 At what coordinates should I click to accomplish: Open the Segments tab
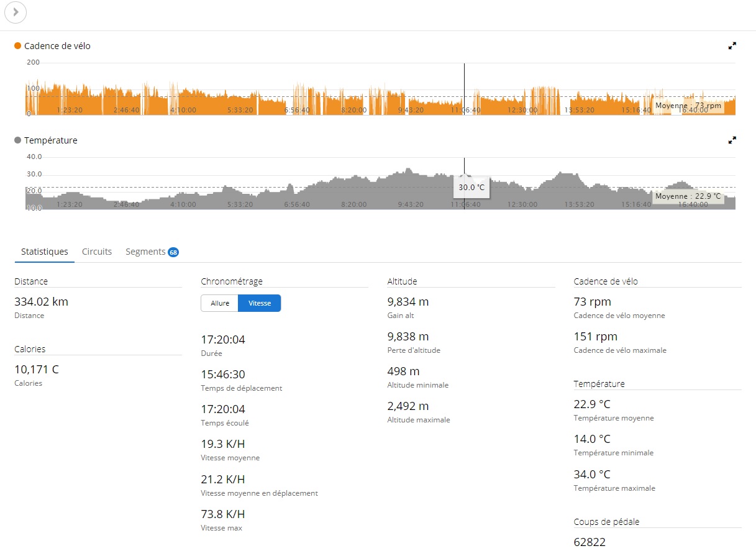pyautogui.click(x=145, y=252)
